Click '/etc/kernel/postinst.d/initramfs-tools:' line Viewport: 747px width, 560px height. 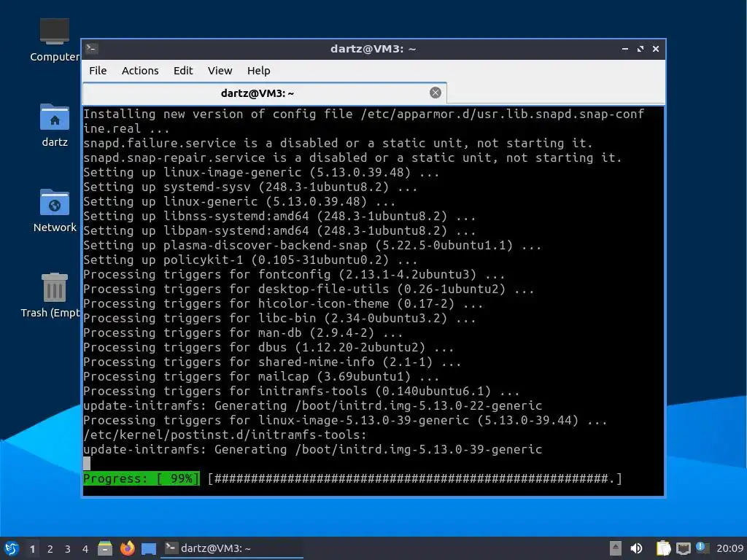coord(225,435)
